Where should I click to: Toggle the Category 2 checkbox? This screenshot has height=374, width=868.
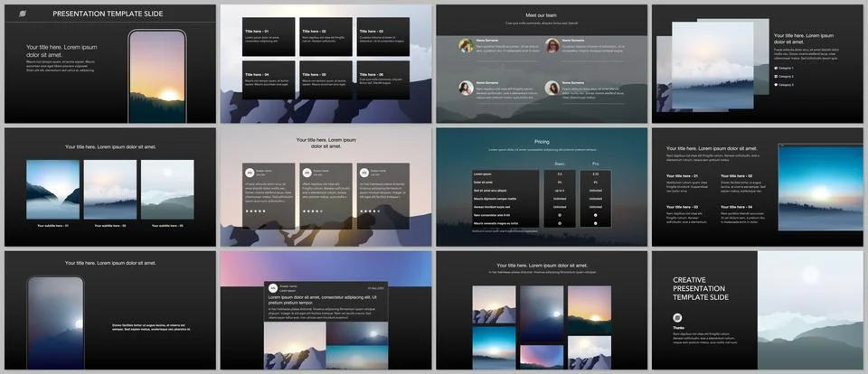(776, 76)
